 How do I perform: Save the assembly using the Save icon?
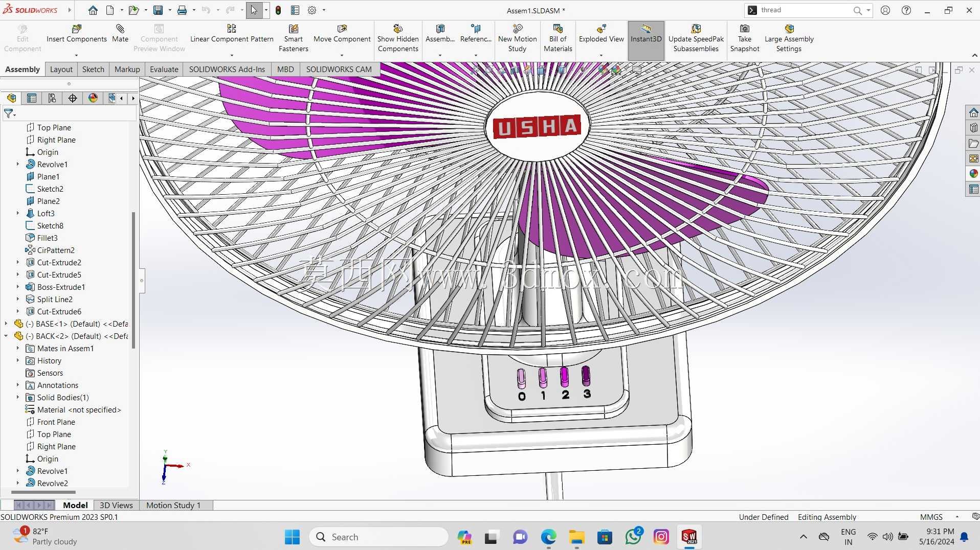point(158,10)
